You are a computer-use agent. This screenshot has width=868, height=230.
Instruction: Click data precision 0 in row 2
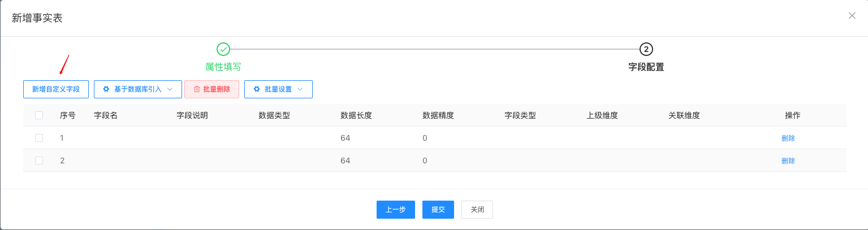(425, 160)
